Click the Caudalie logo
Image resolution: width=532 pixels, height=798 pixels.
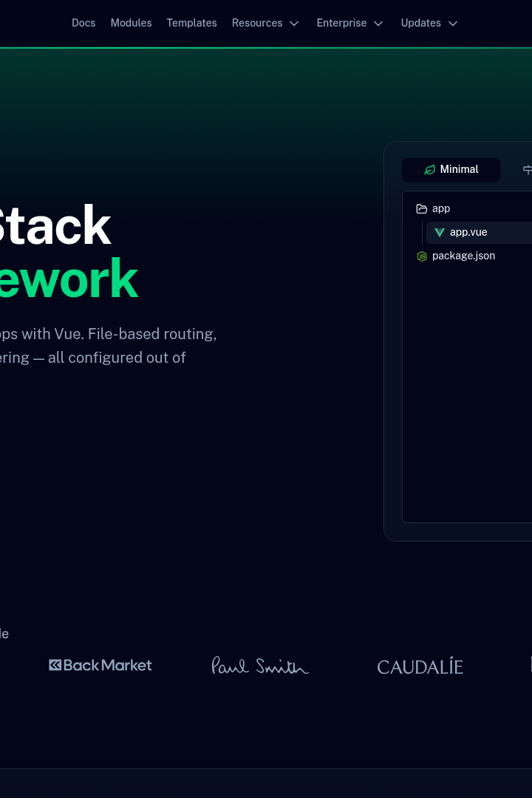coord(420,666)
